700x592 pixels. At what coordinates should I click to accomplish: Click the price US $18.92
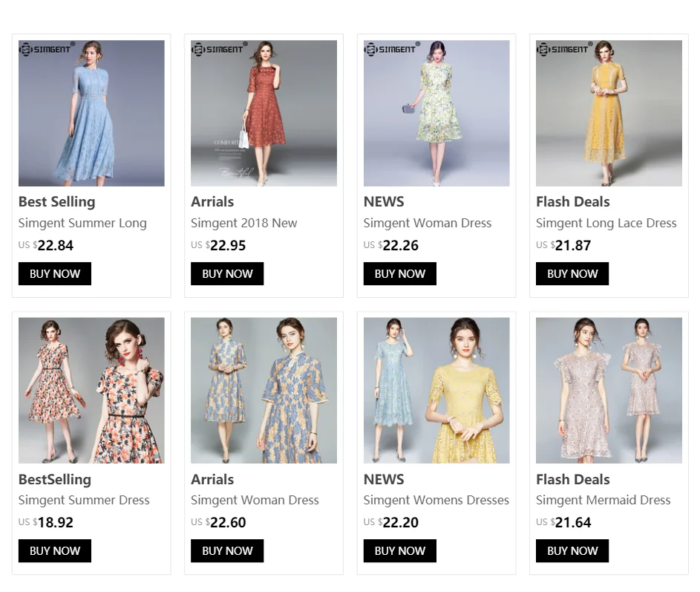pyautogui.click(x=46, y=522)
